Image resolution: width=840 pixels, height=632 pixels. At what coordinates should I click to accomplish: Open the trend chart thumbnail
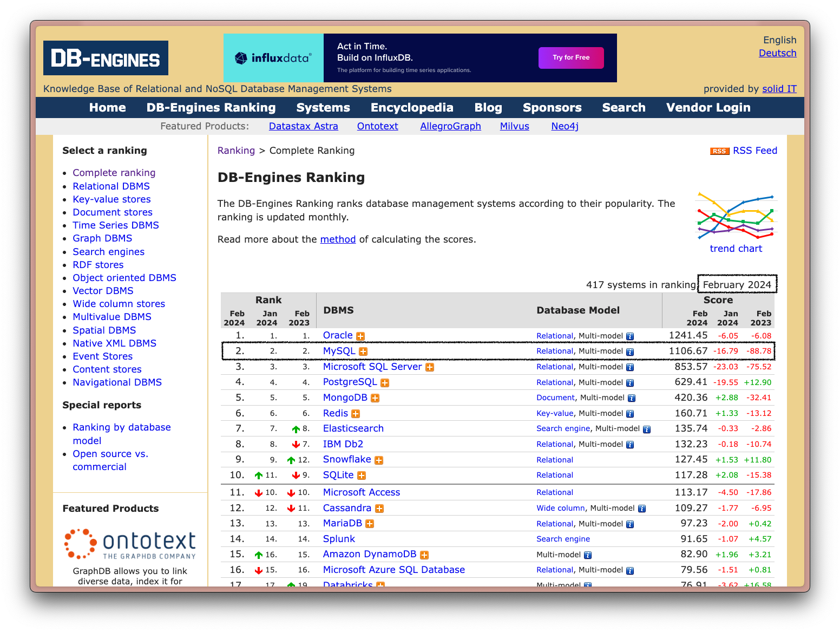pos(736,216)
